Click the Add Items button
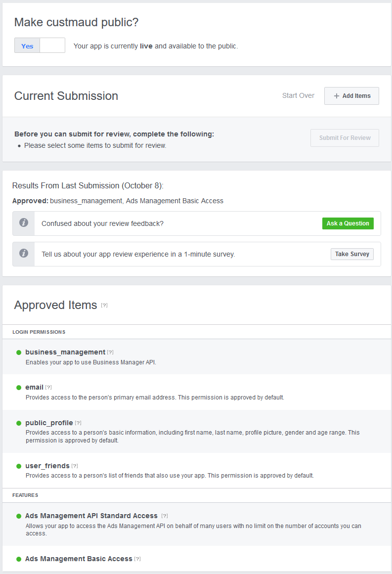392x574 pixels. (351, 96)
